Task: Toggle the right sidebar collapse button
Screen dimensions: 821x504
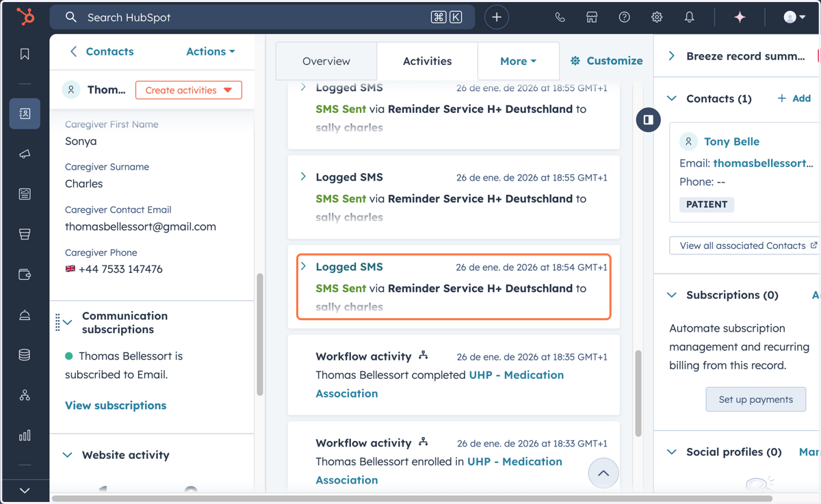Action: 648,120
